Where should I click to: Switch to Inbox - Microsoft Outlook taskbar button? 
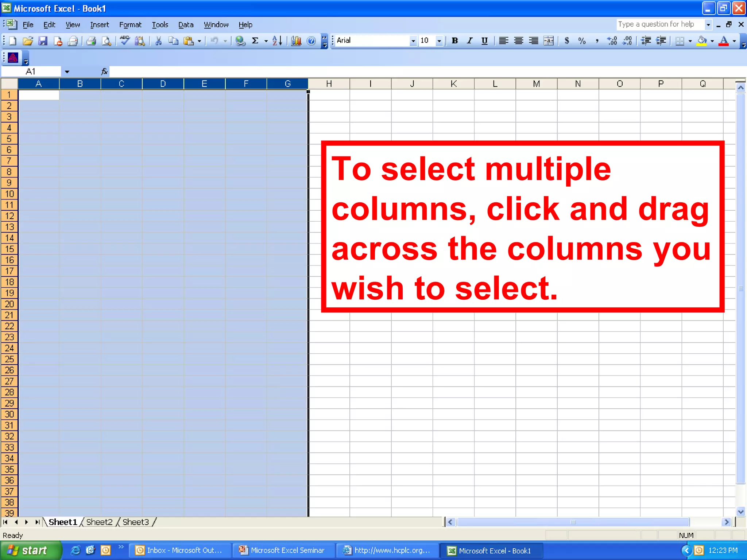181,550
